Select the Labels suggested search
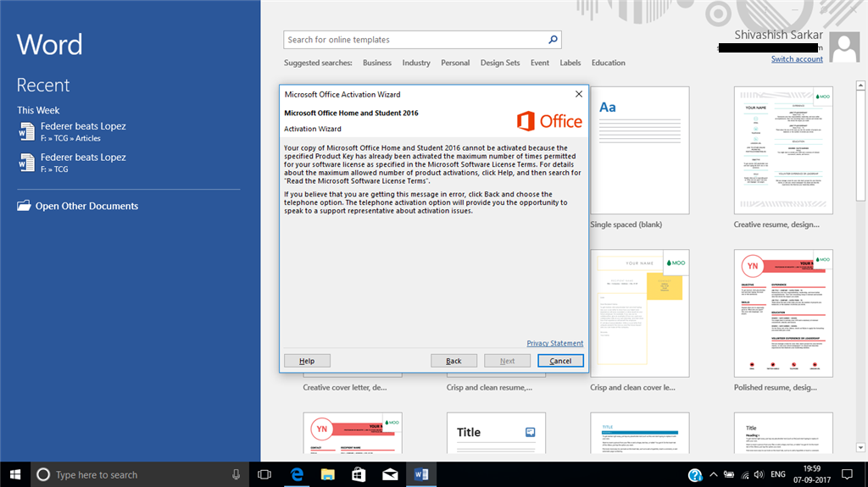The image size is (868, 487). point(570,63)
